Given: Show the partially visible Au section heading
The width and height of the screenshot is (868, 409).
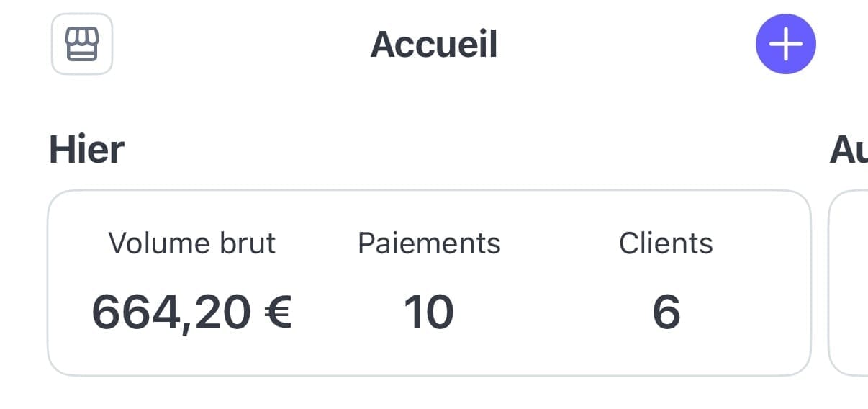Looking at the screenshot, I should [849, 150].
